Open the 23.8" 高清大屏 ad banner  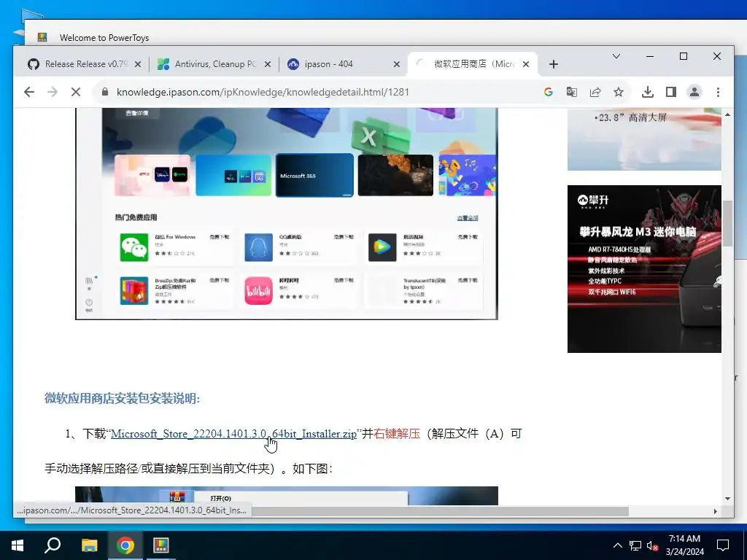coord(644,139)
